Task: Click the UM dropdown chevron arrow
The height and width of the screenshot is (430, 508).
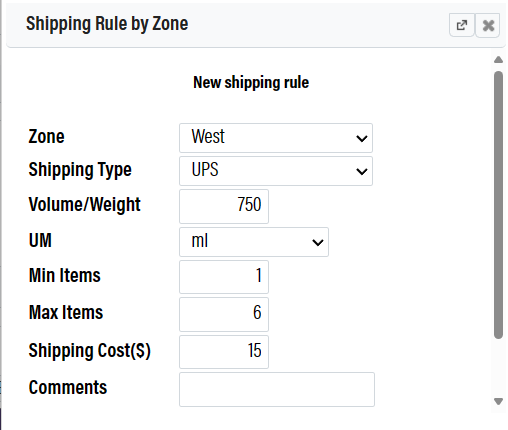Action: [318, 242]
